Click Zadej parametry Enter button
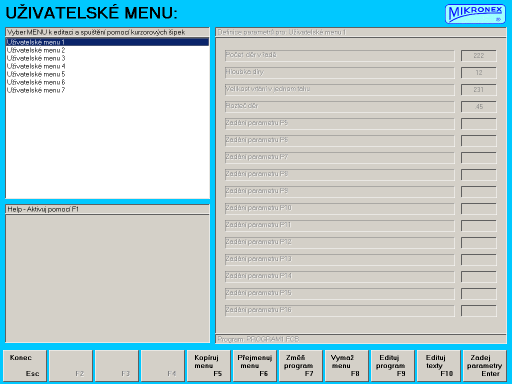The height and width of the screenshot is (384, 512). 485,366
